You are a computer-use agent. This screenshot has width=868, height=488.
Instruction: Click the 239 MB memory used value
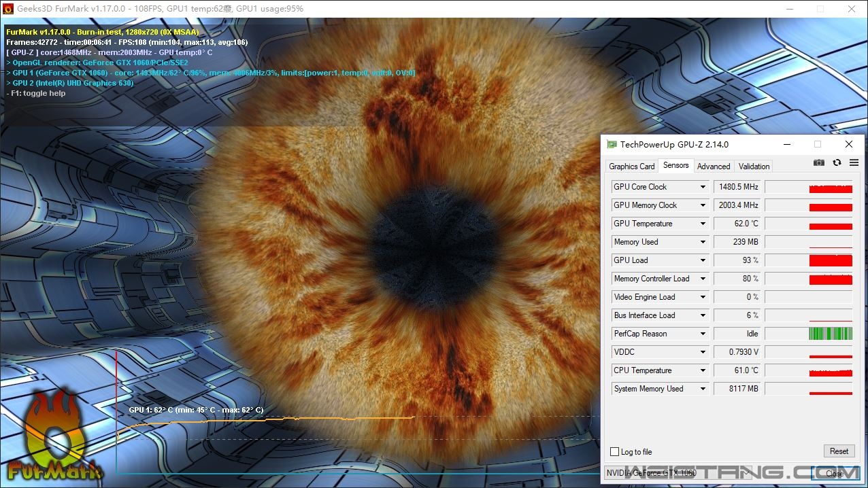[737, 242]
